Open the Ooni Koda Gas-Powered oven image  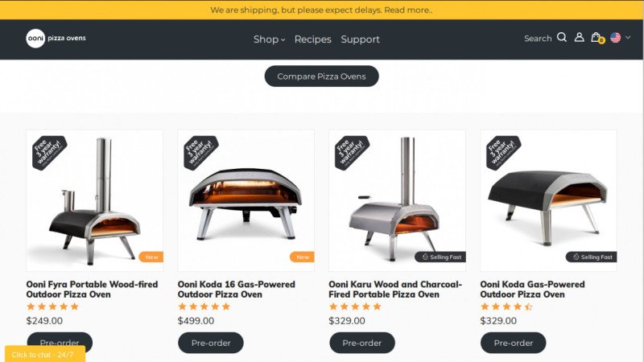click(548, 200)
